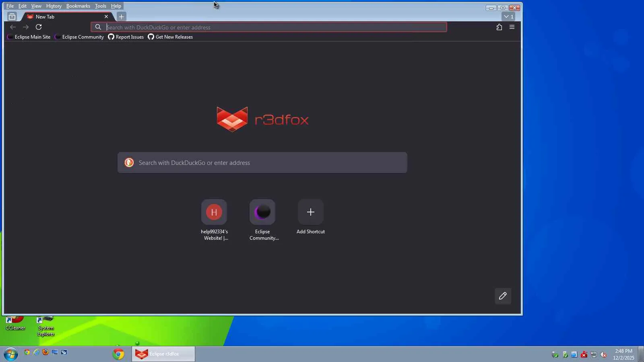
Task: Click the new tab page search box
Action: [262, 162]
